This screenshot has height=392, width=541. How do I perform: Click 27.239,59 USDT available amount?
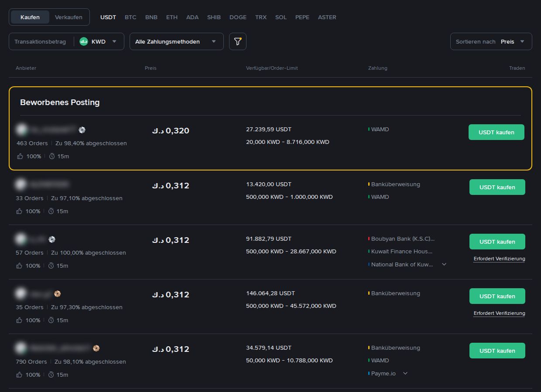[x=269, y=129]
